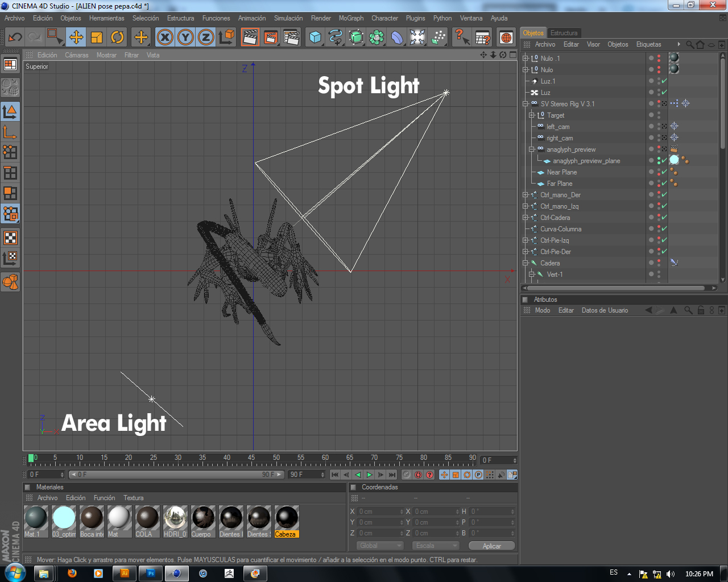Screen dimensions: 728x582
Task: Open render settings clapperboard icon
Action: [291, 38]
